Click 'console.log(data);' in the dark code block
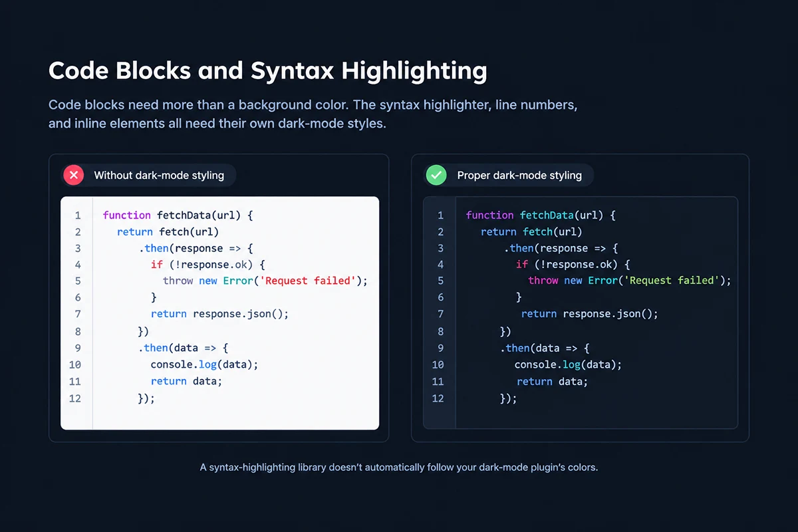The height and width of the screenshot is (532, 798). (x=568, y=364)
